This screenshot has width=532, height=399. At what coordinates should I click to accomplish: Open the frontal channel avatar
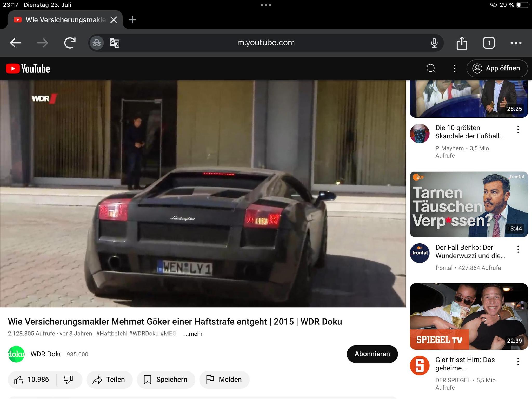click(x=420, y=253)
